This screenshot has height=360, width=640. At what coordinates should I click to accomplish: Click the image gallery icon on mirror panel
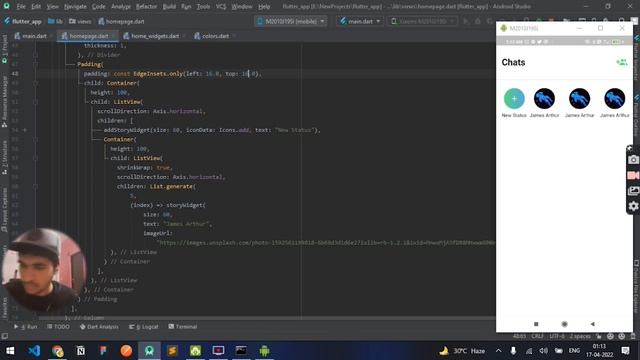[x=633, y=191]
